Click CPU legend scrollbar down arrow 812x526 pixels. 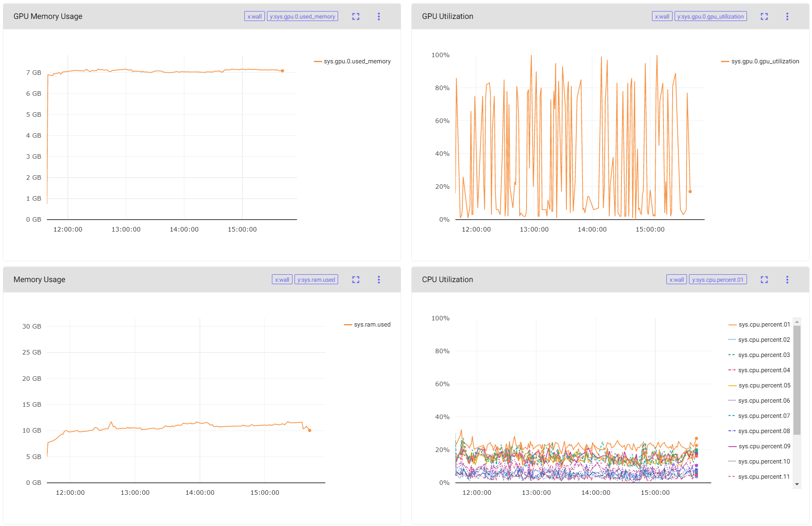tap(797, 484)
